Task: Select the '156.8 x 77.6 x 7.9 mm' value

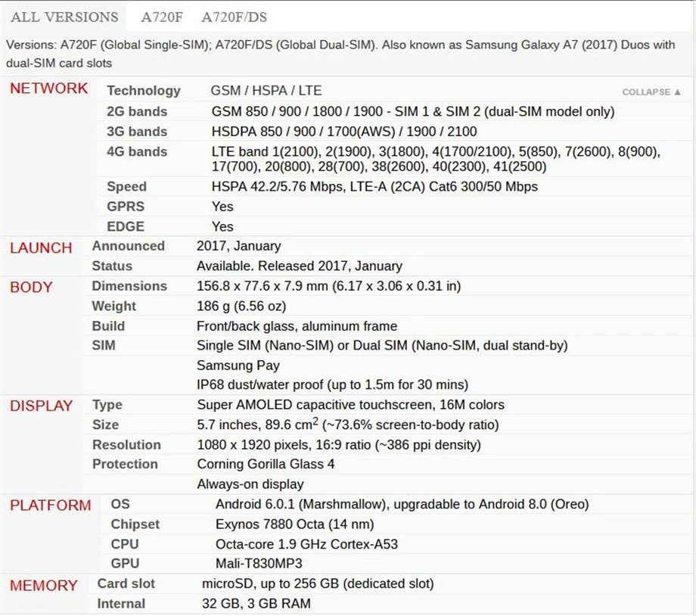Action: click(329, 286)
